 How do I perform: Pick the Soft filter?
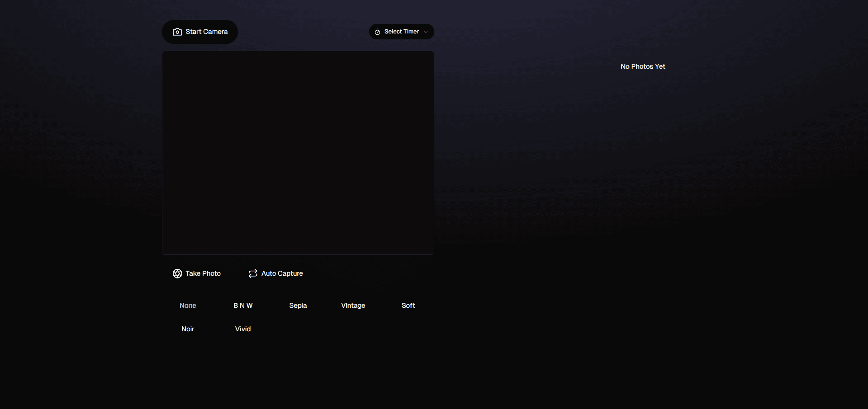click(408, 306)
